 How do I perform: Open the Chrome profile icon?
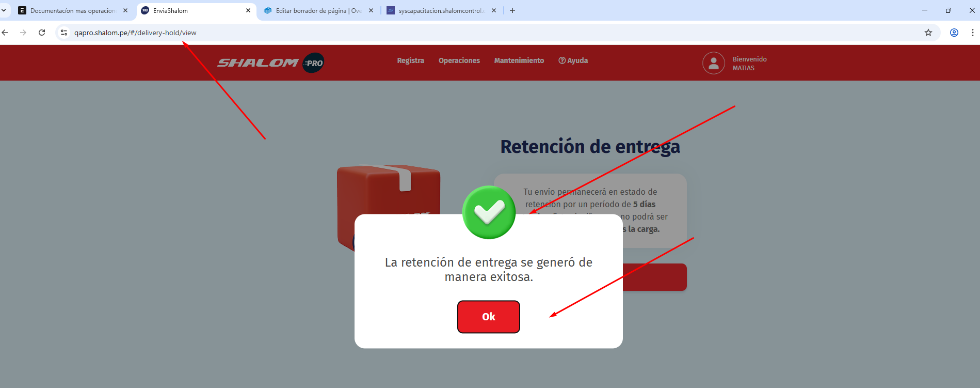[x=954, y=33]
